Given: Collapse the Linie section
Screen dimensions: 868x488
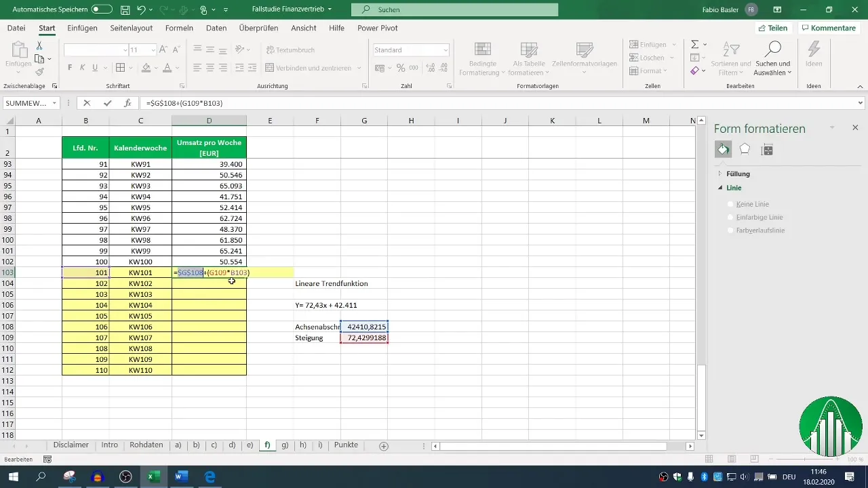Looking at the screenshot, I should [729, 188].
